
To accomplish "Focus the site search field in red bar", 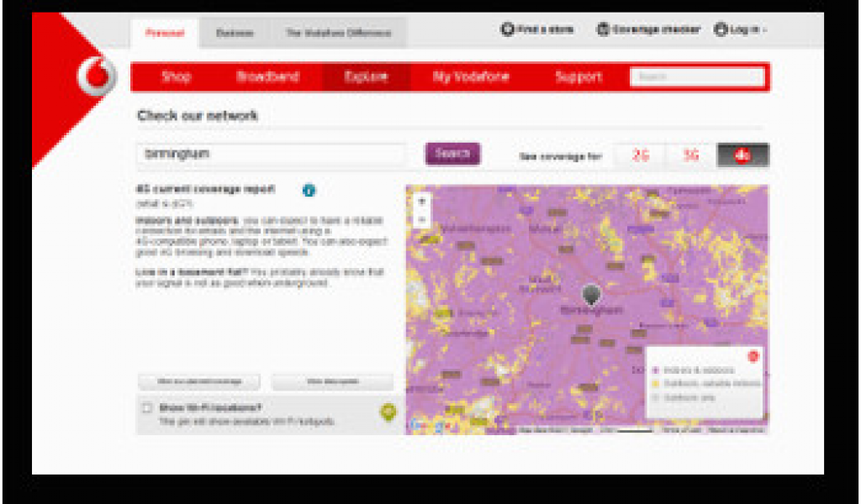I will tap(697, 76).
